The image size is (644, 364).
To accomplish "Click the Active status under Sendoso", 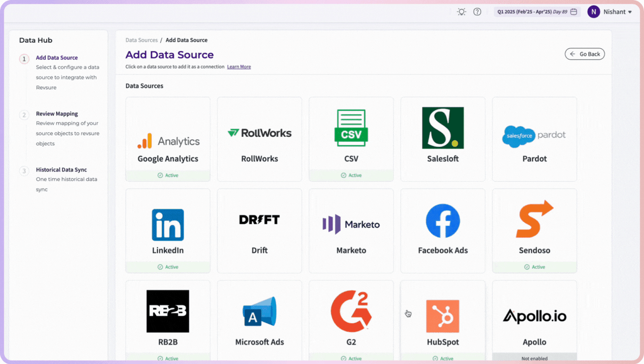I will click(x=535, y=267).
